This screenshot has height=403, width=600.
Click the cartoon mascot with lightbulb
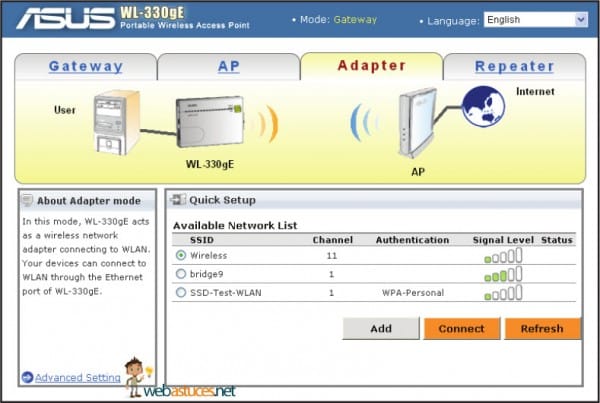pyautogui.click(x=139, y=377)
